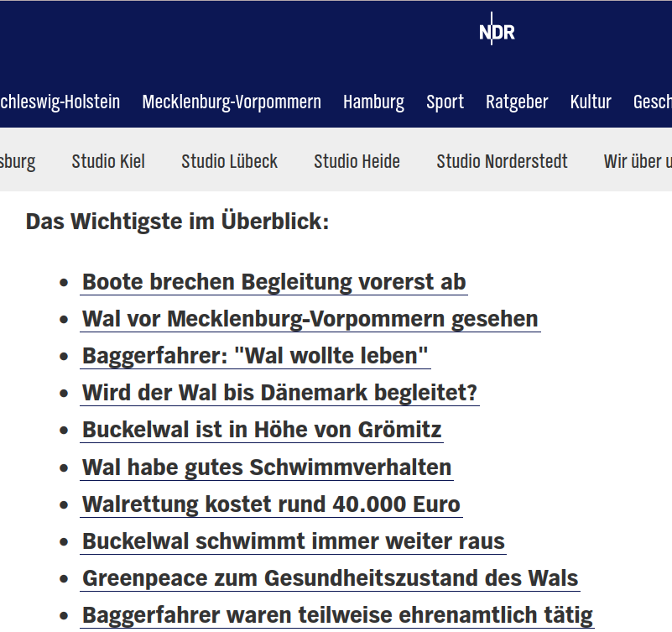This screenshot has width=672, height=632.
Task: Open 'Baggerfahrer: Wal wollte leben'
Action: pos(254,355)
